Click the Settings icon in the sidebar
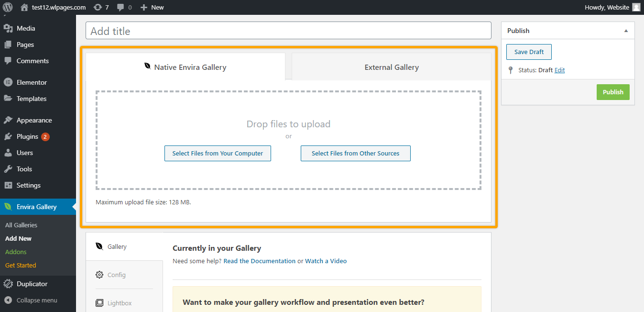The height and width of the screenshot is (312, 644). tap(8, 185)
